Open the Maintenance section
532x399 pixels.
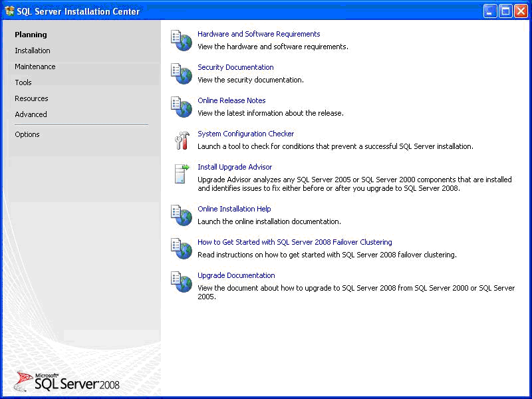pos(35,66)
